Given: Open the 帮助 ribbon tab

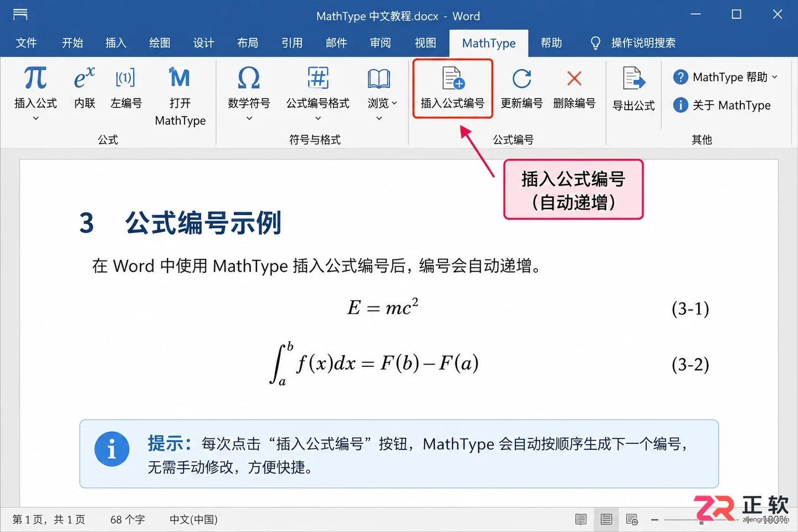Looking at the screenshot, I should click(551, 43).
